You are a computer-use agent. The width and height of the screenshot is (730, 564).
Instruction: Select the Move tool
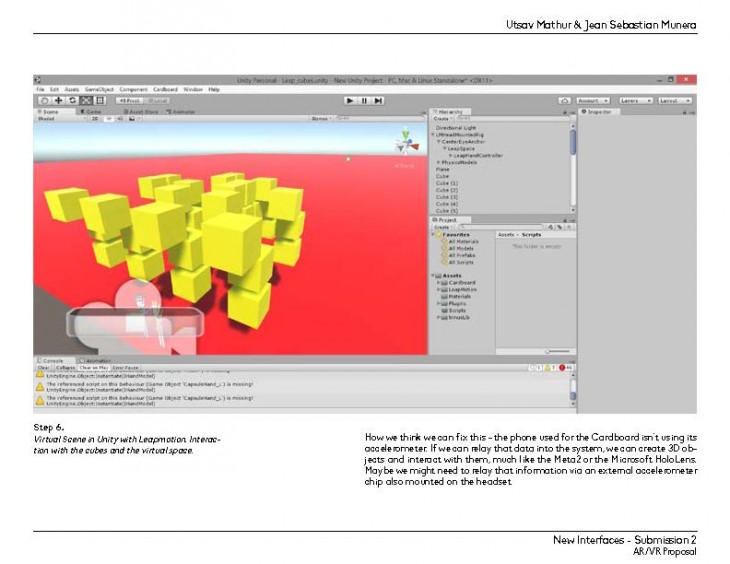(59, 100)
